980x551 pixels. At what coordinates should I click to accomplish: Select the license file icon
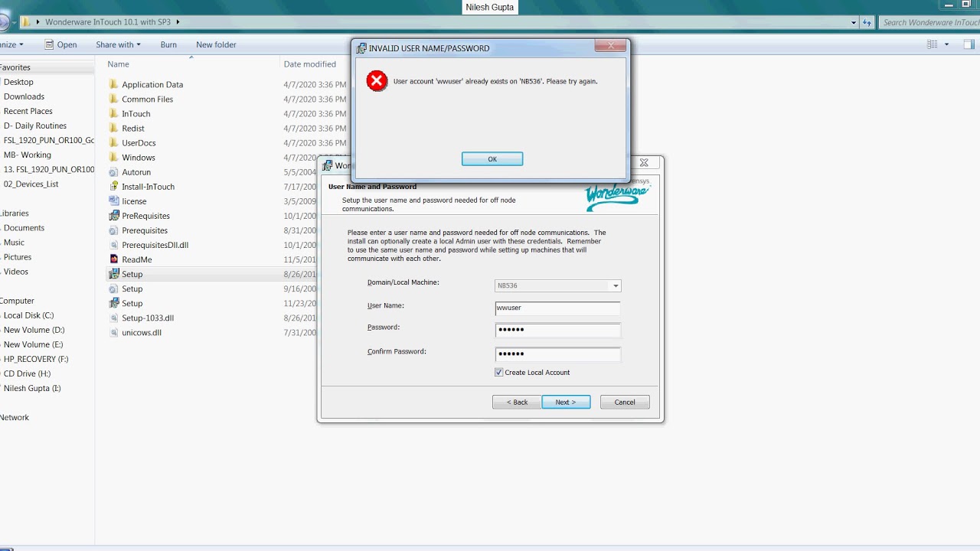coord(113,201)
